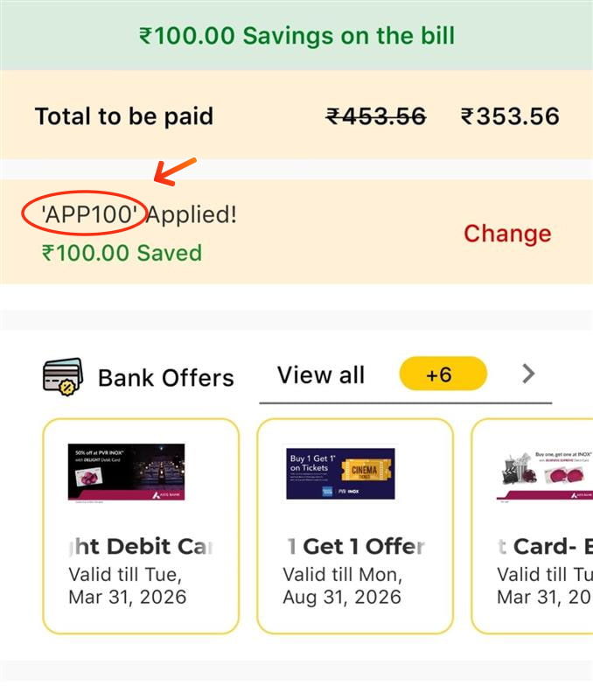The width and height of the screenshot is (593, 700).
Task: Tap the '+6' badge to reveal extra offers
Action: 443,374
